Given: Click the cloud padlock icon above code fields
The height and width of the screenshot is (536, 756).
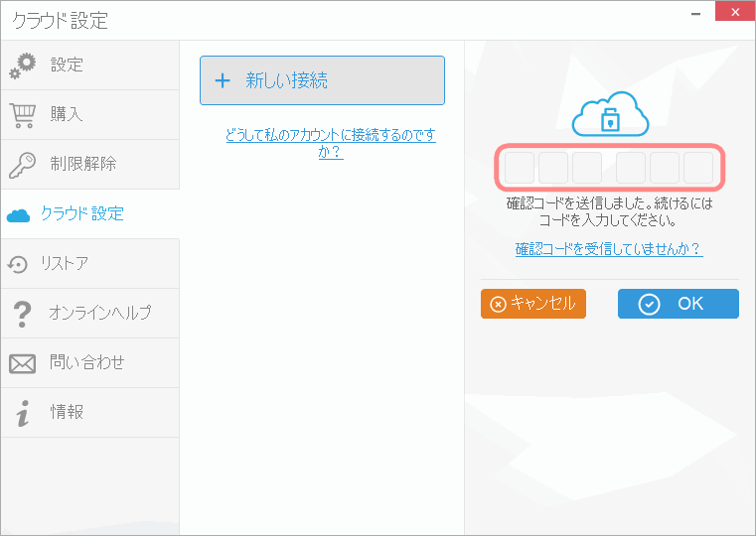Looking at the screenshot, I should pyautogui.click(x=610, y=116).
